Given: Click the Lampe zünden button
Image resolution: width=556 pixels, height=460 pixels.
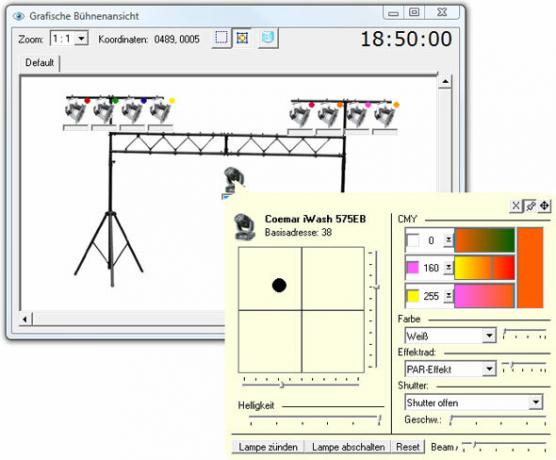Looking at the screenshot, I should click(x=268, y=447).
